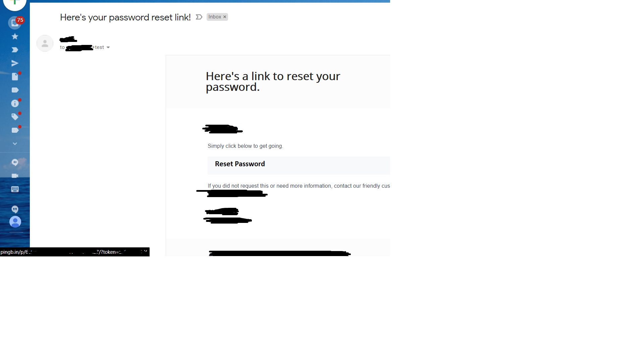Click the Reset Password button
The height and width of the screenshot is (362, 644).
coord(299,165)
